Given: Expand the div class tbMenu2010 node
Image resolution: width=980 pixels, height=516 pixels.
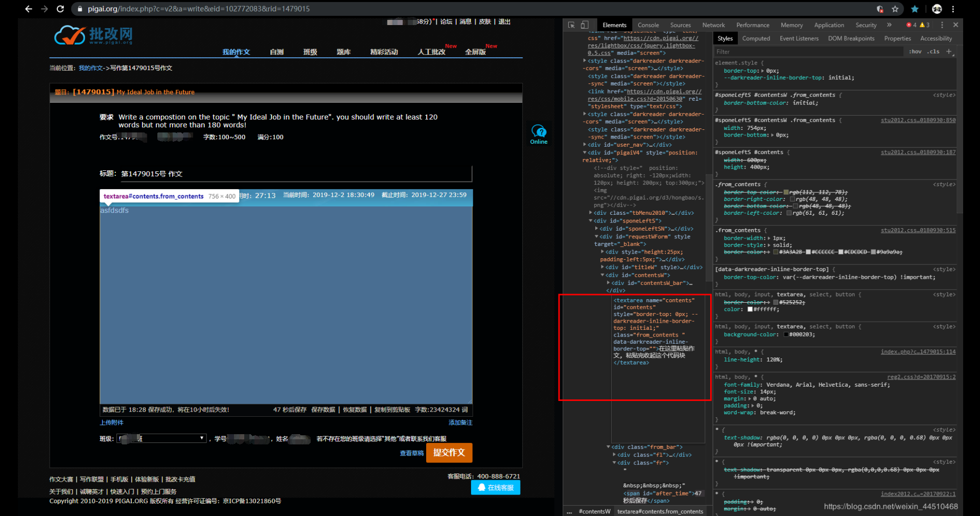Looking at the screenshot, I should [x=591, y=213].
